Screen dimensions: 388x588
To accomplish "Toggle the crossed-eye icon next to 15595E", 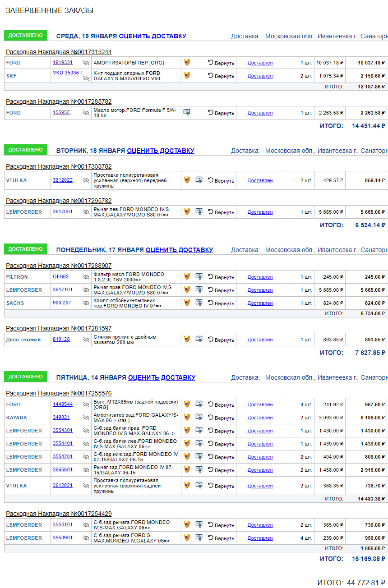I will (86, 113).
